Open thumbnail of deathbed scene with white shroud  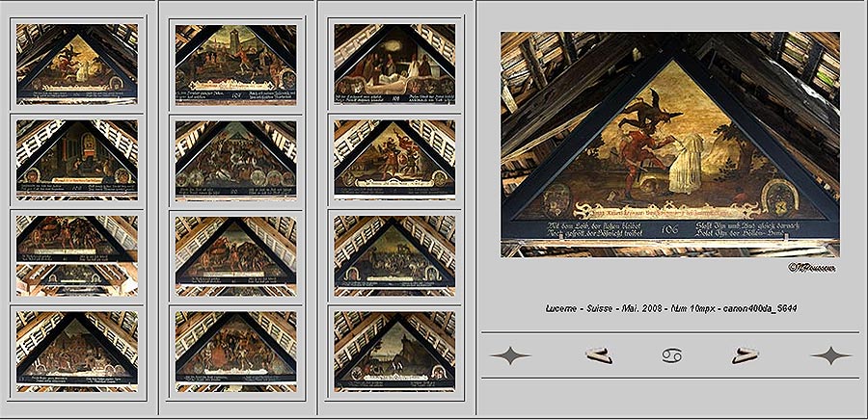pos(394,65)
